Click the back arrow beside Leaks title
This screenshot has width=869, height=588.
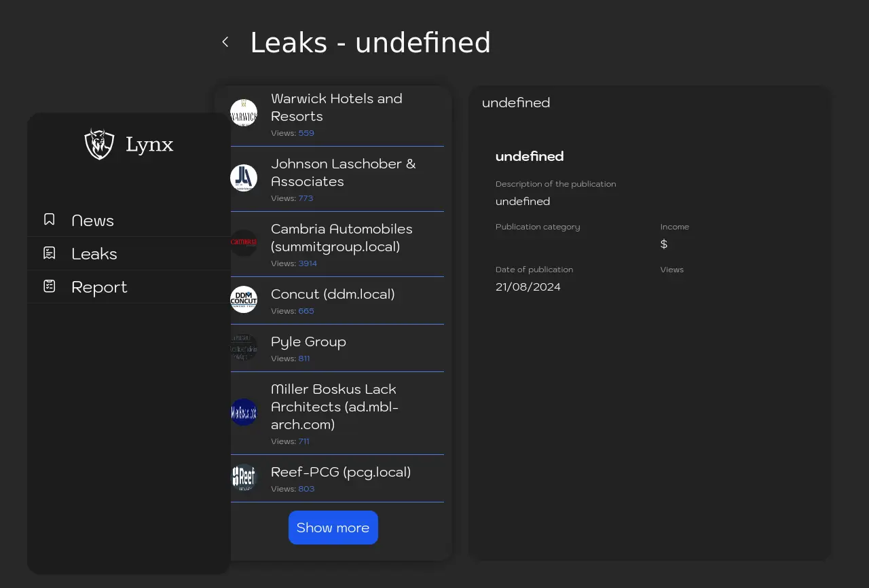[x=225, y=42]
